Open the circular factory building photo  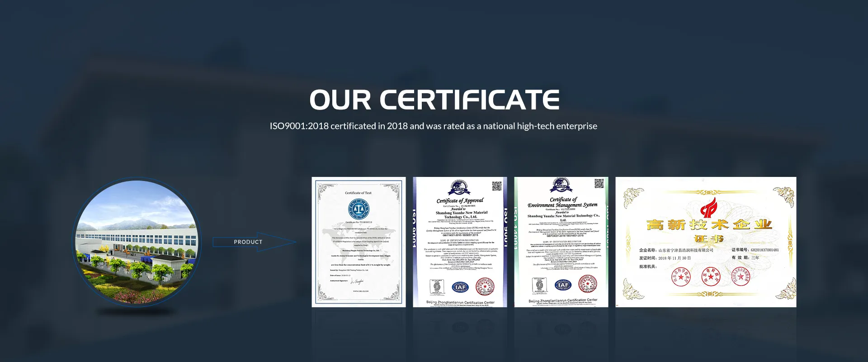[136, 242]
